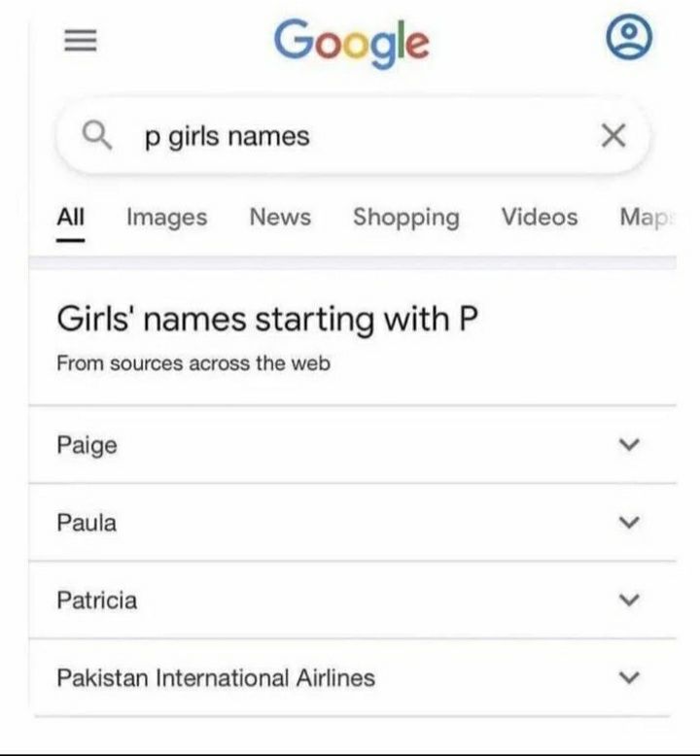Image resolution: width=700 pixels, height=756 pixels.
Task: Select the All tab
Action: click(x=70, y=218)
